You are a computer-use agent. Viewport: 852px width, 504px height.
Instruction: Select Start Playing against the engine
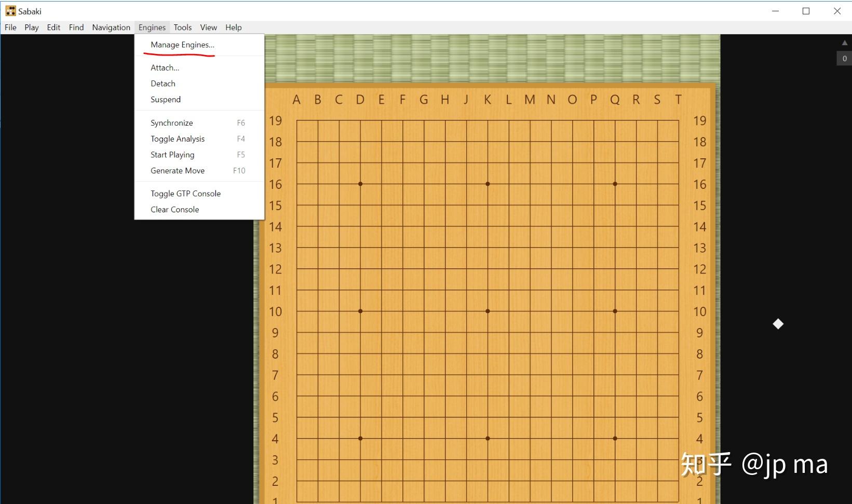pos(172,154)
